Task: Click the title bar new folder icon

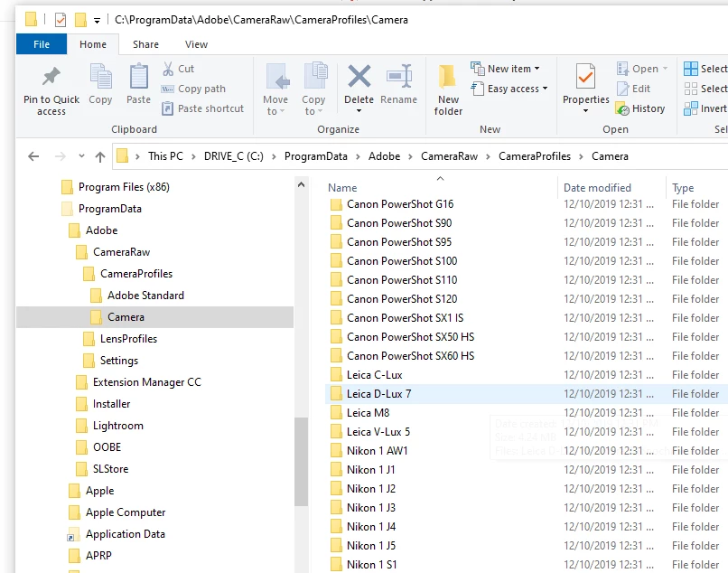Action: click(x=80, y=20)
